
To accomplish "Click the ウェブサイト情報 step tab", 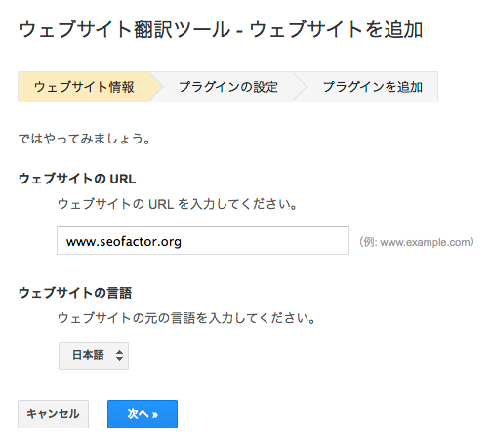I will pyautogui.click(x=84, y=87).
